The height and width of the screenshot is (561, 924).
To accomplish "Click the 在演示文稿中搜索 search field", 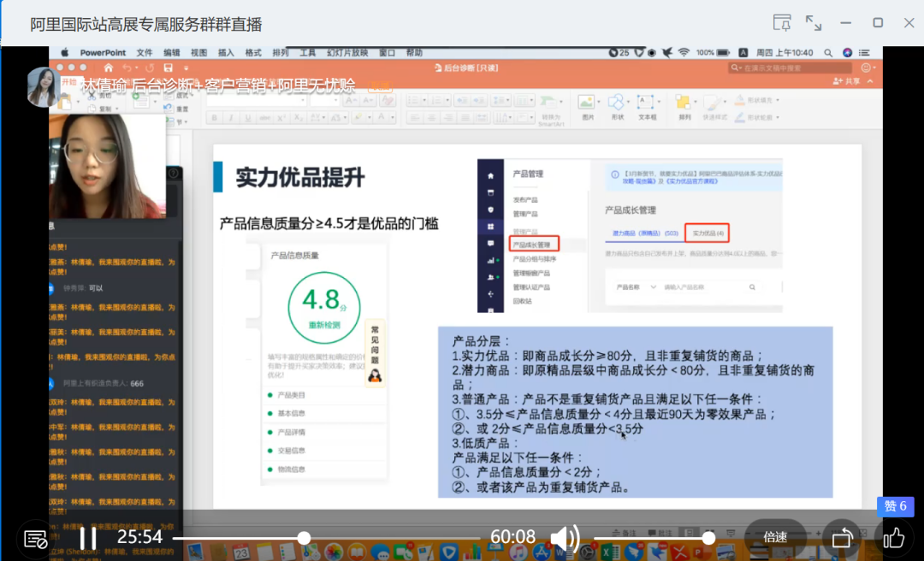I will pos(791,68).
